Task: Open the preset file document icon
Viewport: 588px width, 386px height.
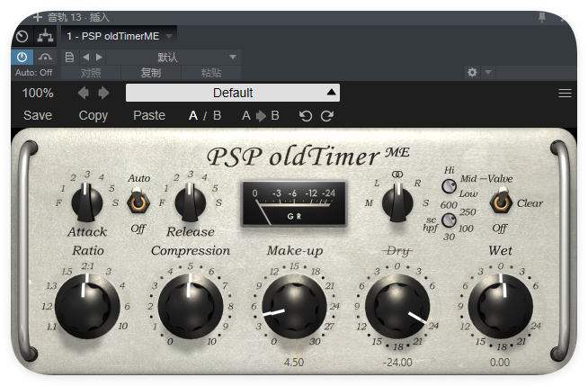Action: click(x=69, y=57)
